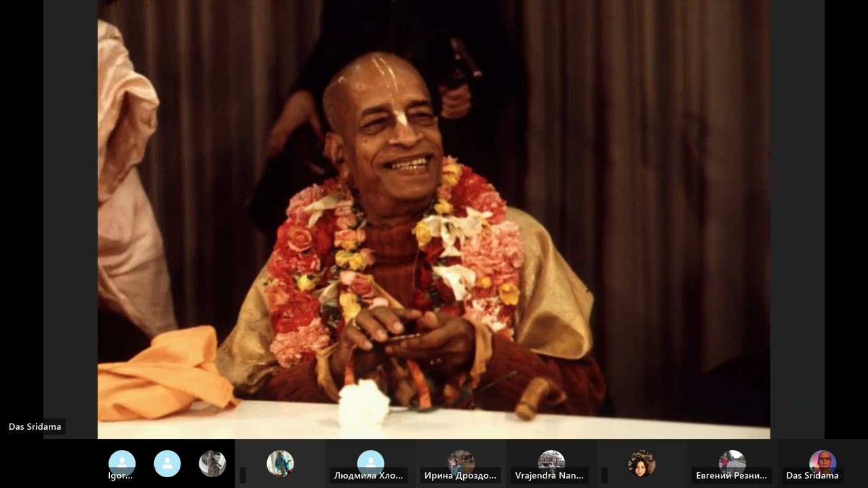Select the dark-haired woman's avatar tile
The height and width of the screenshot is (488, 868).
[x=642, y=464]
